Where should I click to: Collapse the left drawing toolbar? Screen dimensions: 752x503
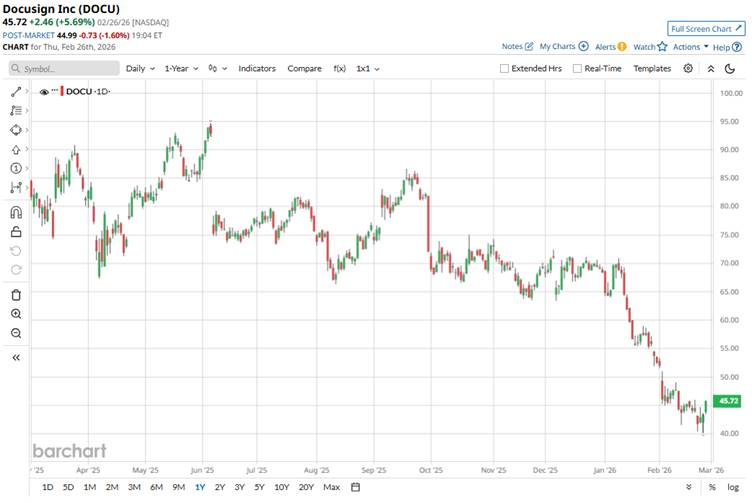(x=16, y=358)
